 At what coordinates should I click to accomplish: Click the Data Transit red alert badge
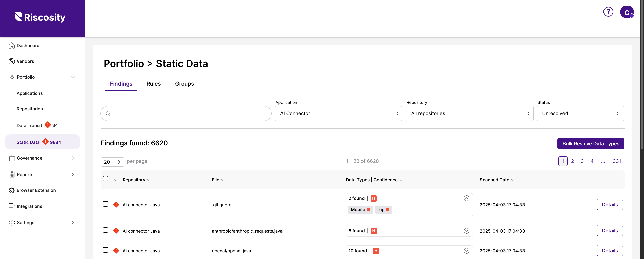click(48, 125)
